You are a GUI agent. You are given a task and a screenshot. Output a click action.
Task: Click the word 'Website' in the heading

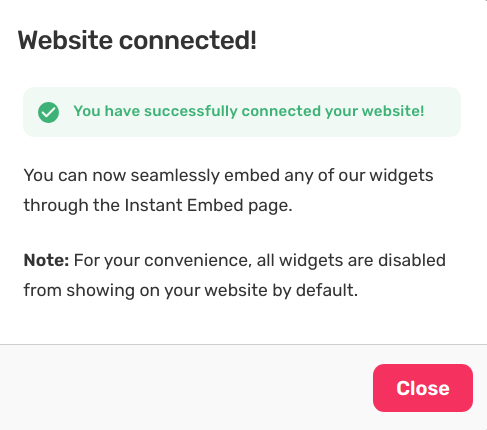click(65, 41)
